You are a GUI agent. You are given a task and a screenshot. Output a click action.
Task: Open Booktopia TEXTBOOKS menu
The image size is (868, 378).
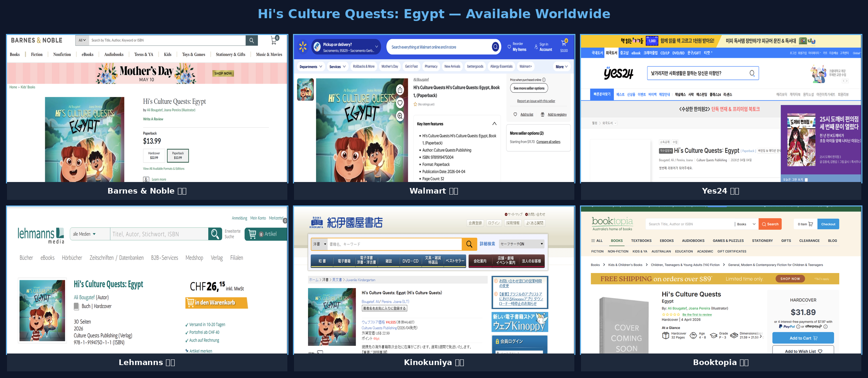click(641, 241)
